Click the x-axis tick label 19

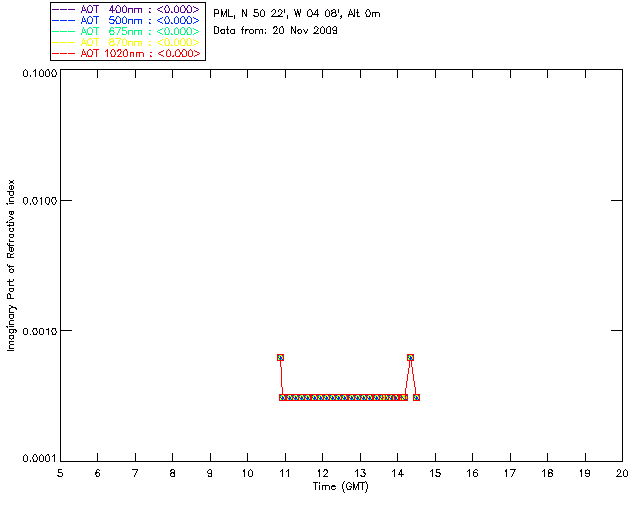click(x=585, y=473)
